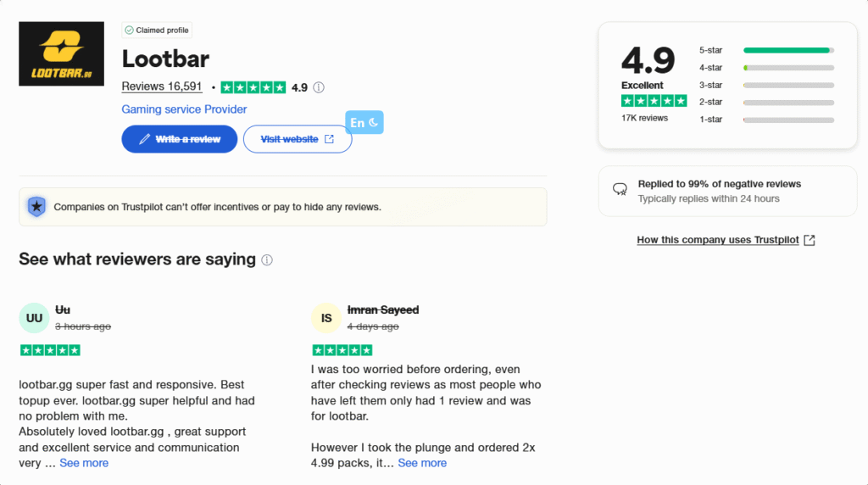Open the rating info icon beside 4.9

pos(319,87)
